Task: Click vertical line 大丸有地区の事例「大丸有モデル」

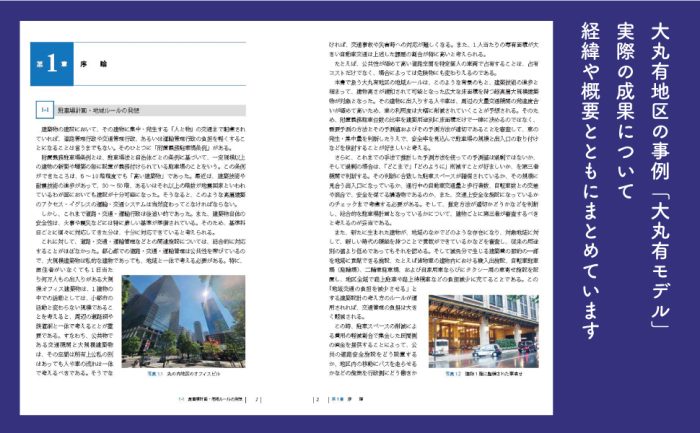Action: (659, 175)
